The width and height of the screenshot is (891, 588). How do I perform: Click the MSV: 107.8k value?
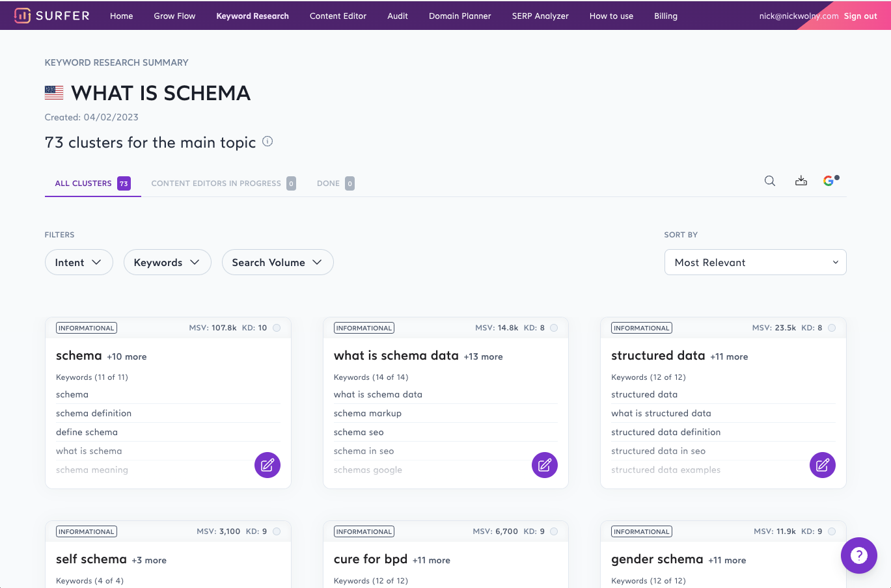pyautogui.click(x=213, y=328)
